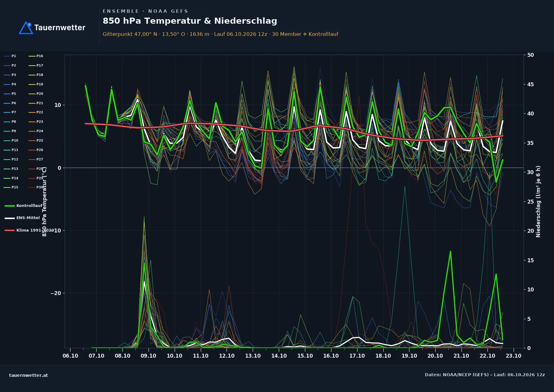Image resolution: width=554 pixels, height=392 pixels.
Task: Toggle legend entry P20
Action: 36,94
